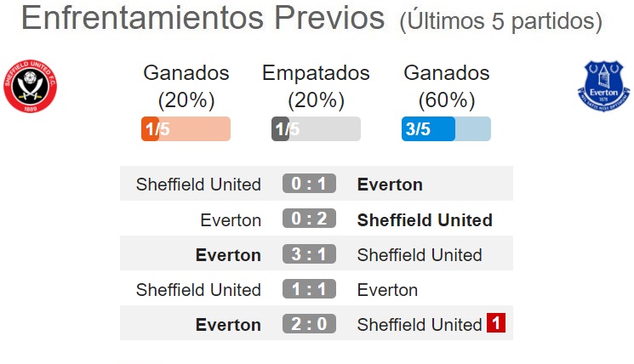Click the Enfrentamientos Previos heading

coord(203,18)
